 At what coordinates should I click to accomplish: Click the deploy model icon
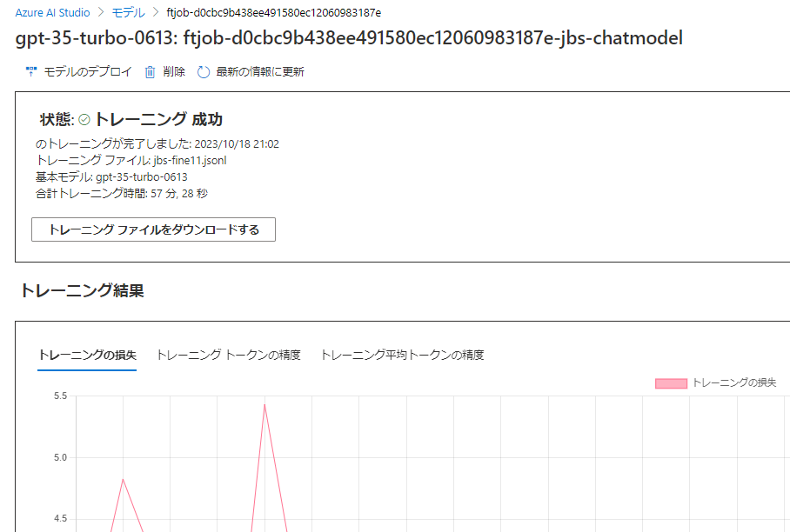[31, 72]
